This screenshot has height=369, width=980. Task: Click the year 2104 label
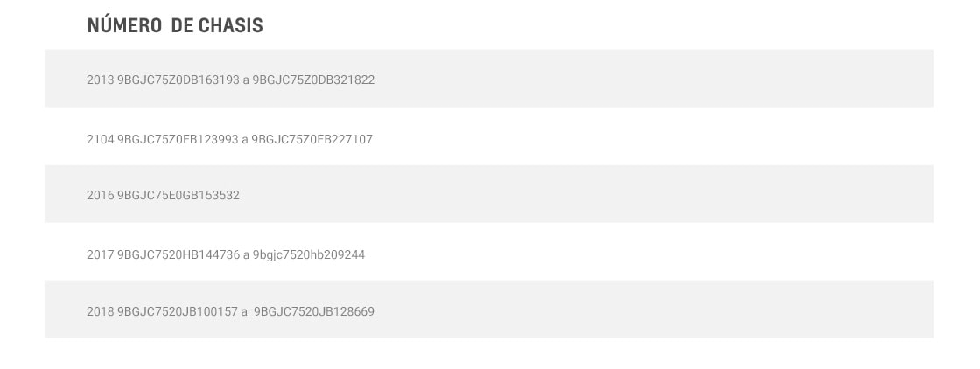pos(100,139)
